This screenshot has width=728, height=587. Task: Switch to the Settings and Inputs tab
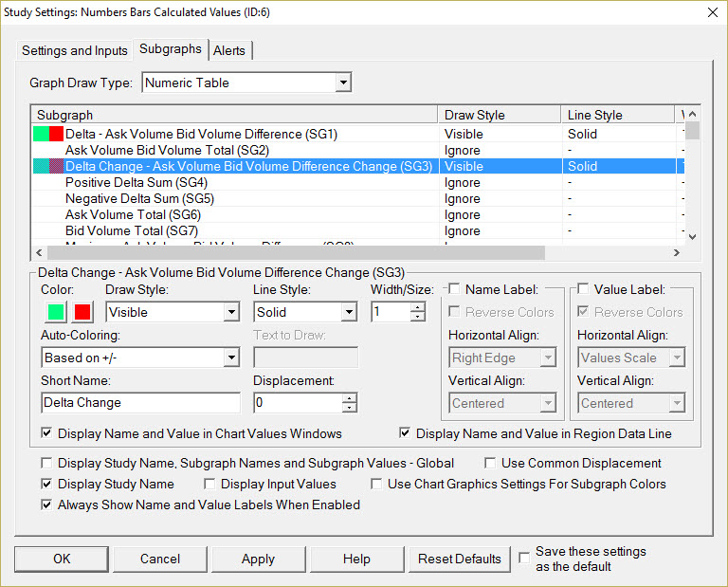pyautogui.click(x=74, y=50)
